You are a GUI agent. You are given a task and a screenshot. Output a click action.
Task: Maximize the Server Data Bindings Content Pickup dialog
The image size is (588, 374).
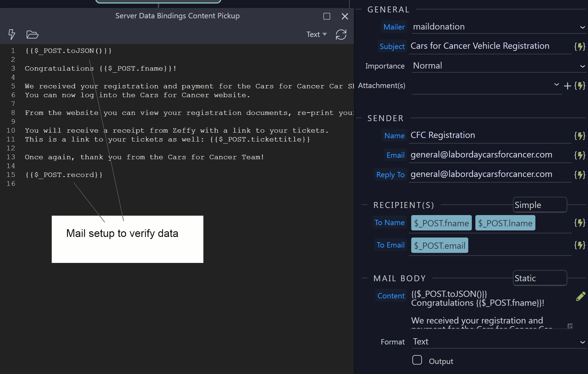click(x=327, y=16)
